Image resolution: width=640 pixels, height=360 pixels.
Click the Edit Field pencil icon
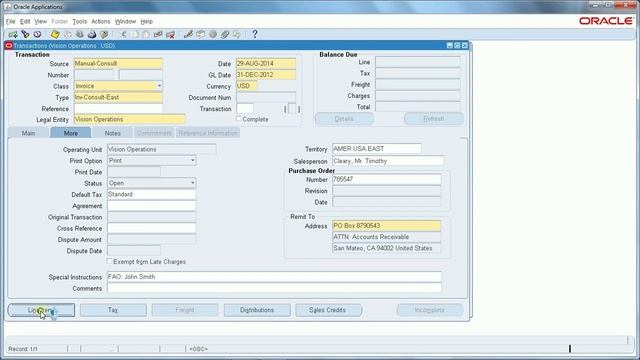(188, 35)
